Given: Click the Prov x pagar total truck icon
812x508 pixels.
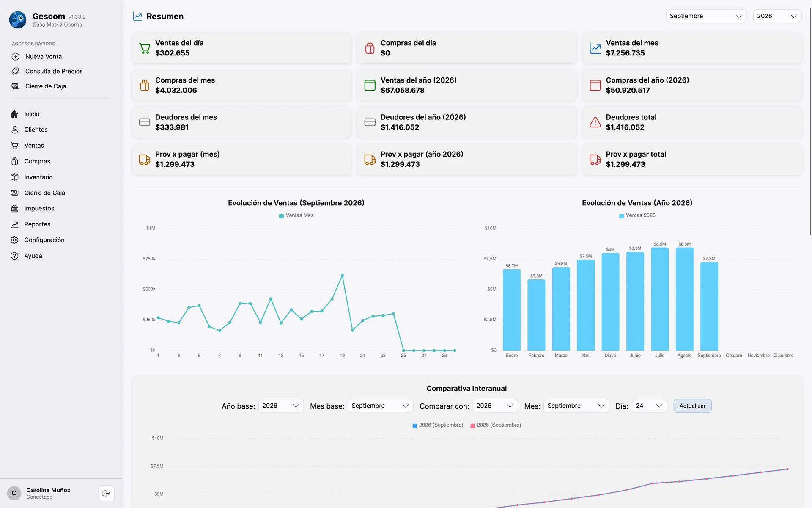Looking at the screenshot, I should coord(595,160).
